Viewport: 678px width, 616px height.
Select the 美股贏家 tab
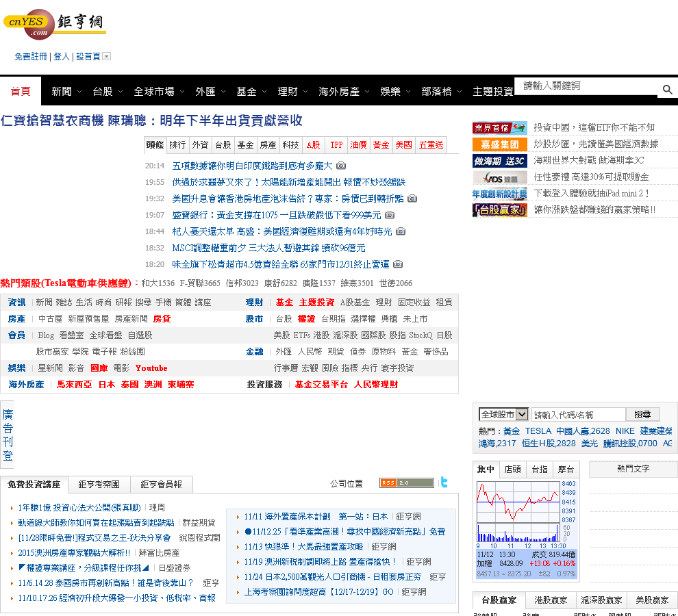click(652, 600)
